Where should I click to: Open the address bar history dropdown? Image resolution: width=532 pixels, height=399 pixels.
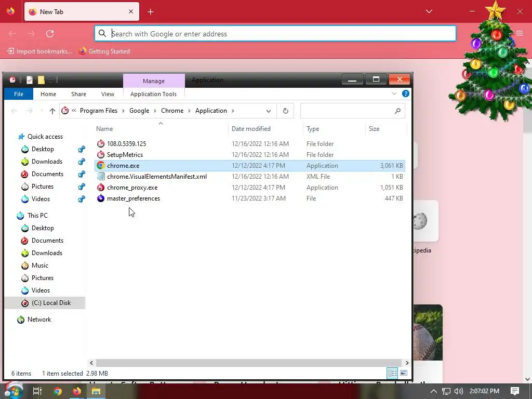[x=269, y=111]
